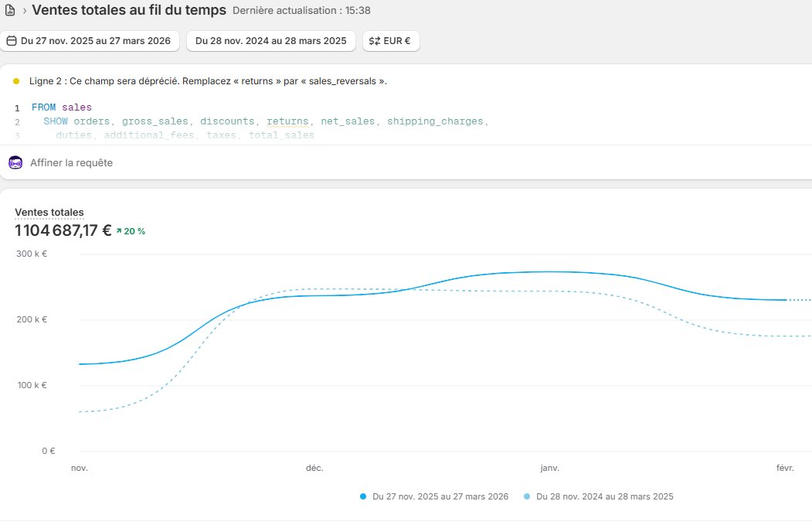Screen dimensions: 812x525
Task: Click the light blue legend color dot
Action: [x=527, y=496]
